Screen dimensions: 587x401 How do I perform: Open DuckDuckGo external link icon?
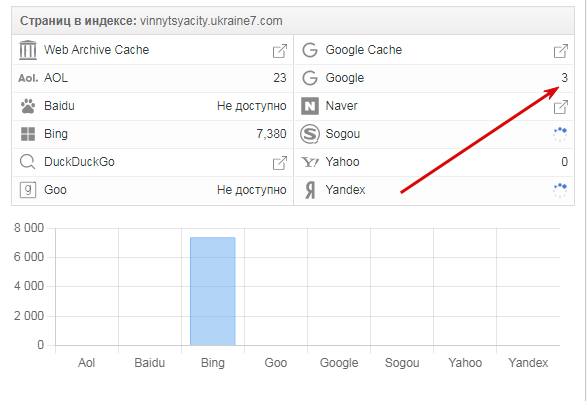[280, 163]
